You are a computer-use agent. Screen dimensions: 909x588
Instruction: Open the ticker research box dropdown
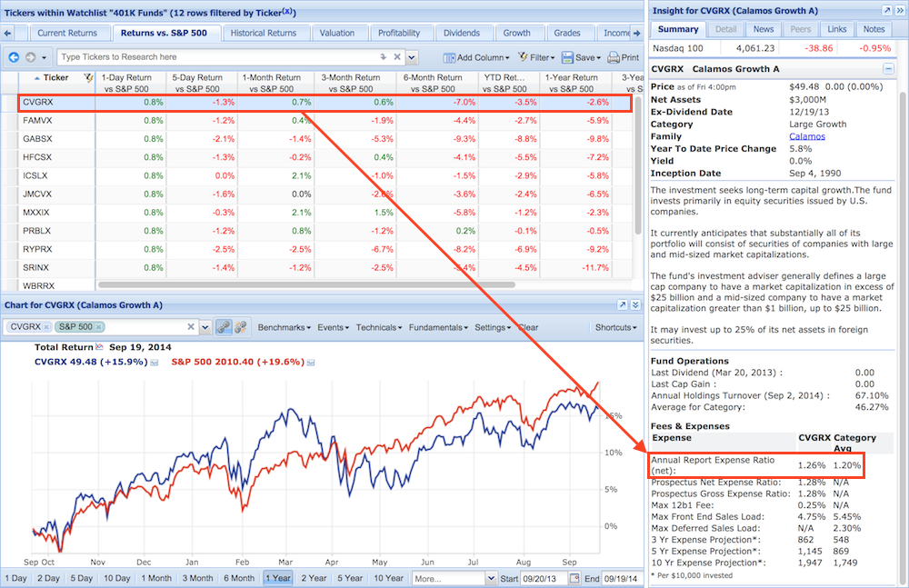[x=412, y=57]
